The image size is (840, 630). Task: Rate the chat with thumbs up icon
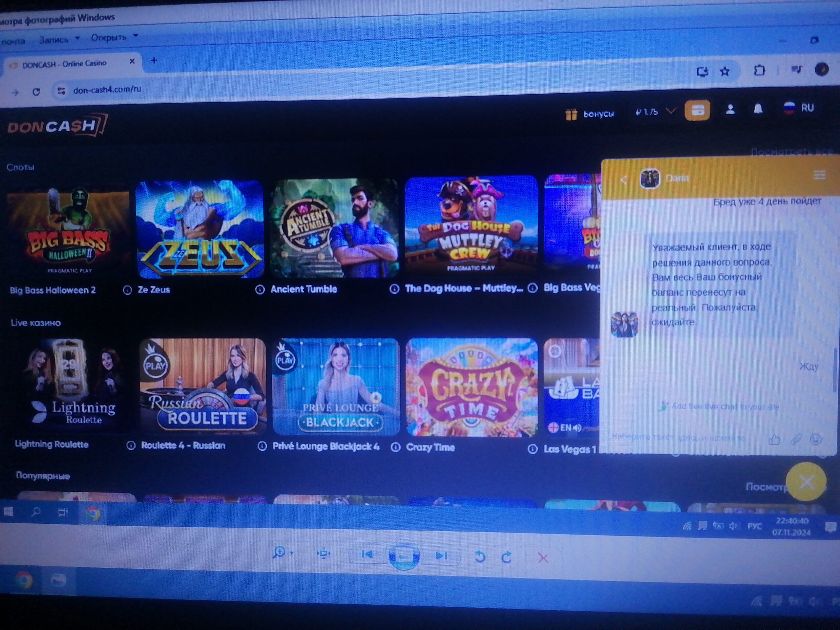[774, 440]
